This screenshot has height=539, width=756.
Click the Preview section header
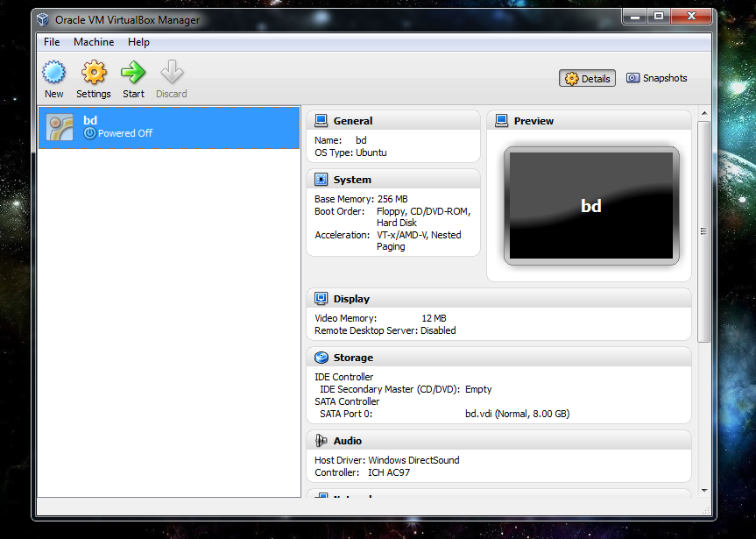[590, 121]
